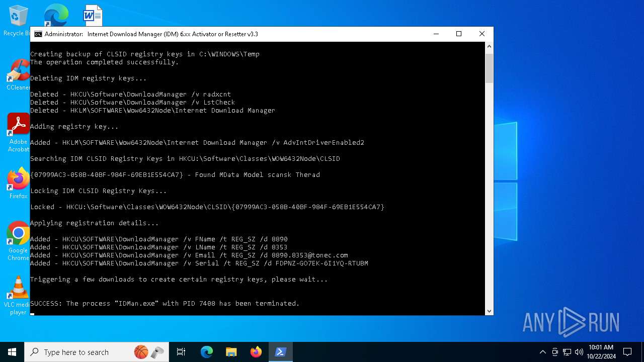This screenshot has height=362, width=644.
Task: Click the tray device/meet now icon
Action: (555, 352)
